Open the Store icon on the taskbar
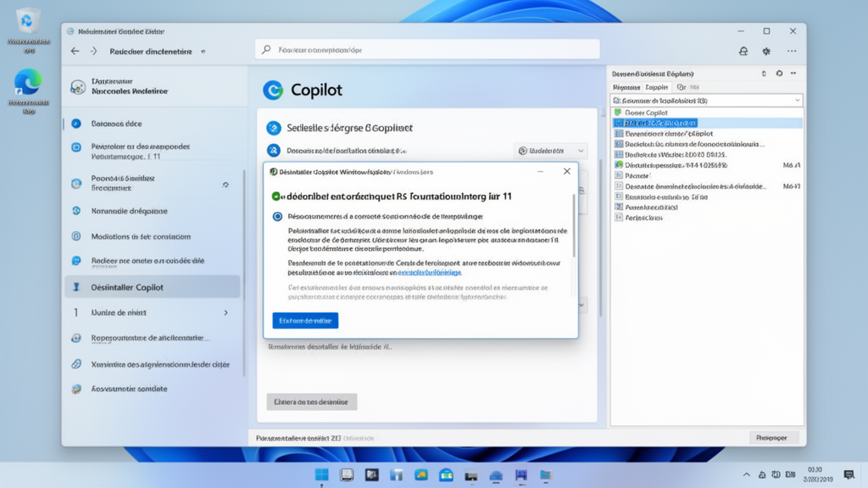The width and height of the screenshot is (868, 488). click(446, 474)
